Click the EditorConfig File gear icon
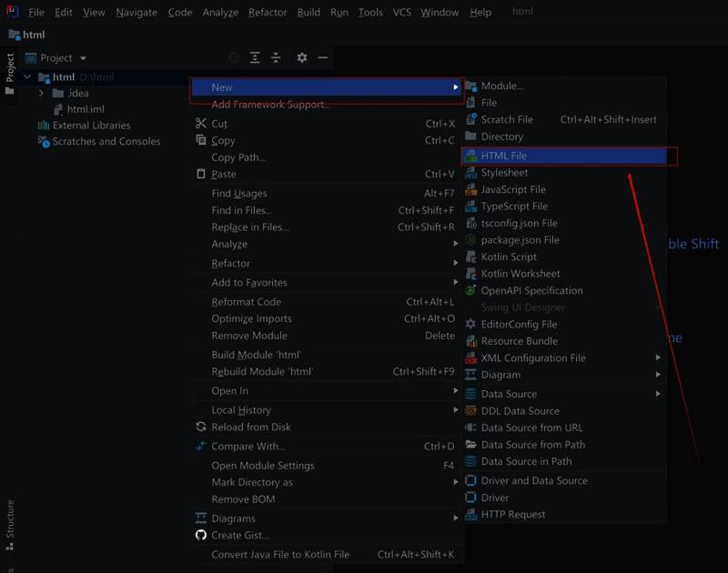 pos(470,324)
